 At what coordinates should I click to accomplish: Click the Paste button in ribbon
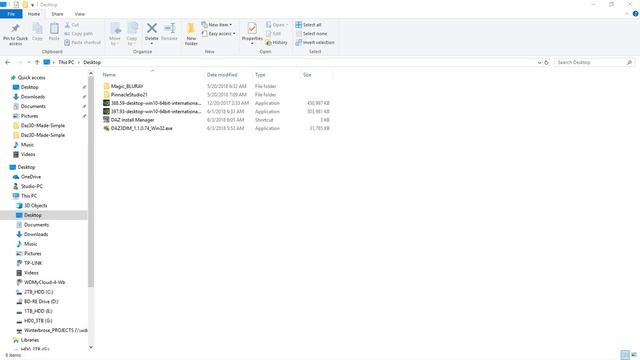coord(54,32)
